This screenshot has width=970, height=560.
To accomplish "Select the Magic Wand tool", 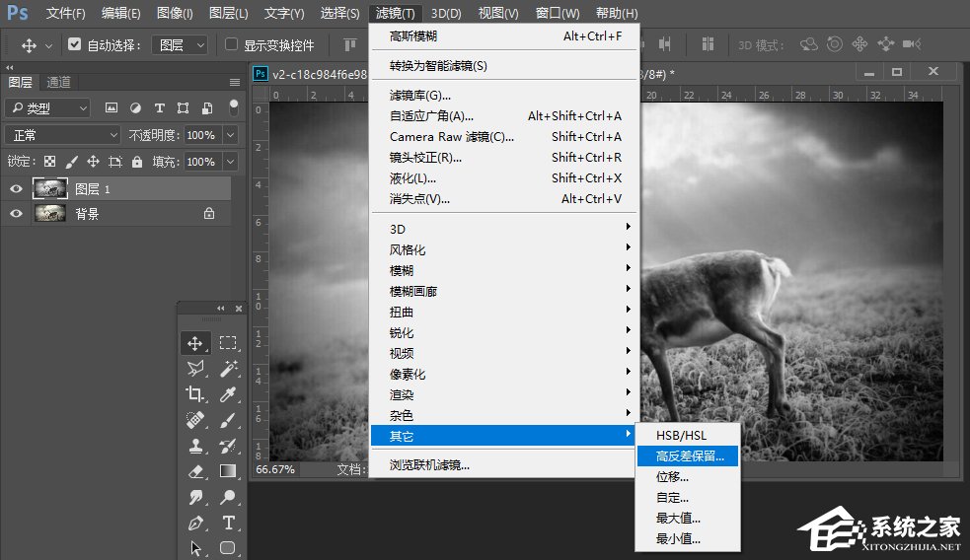I will (x=228, y=368).
